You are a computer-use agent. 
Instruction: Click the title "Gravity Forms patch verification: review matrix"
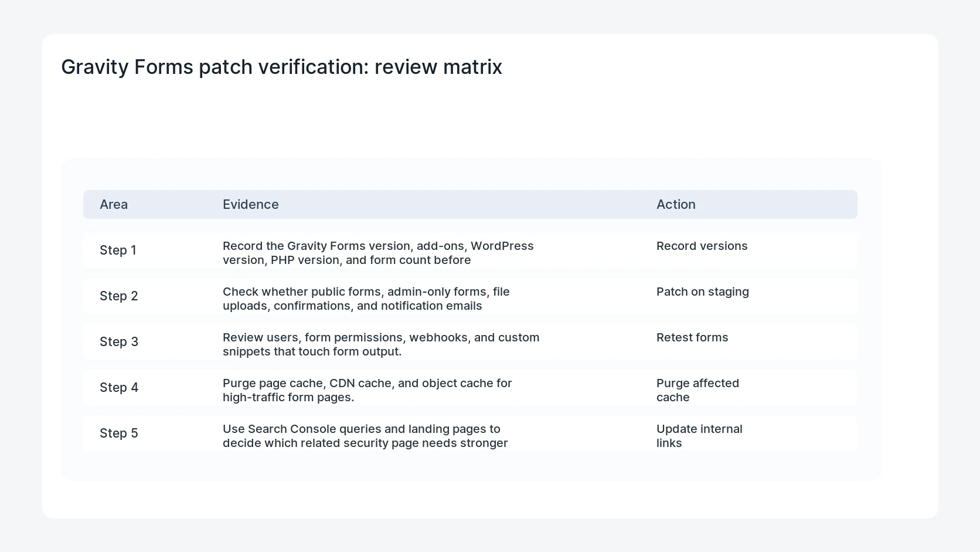(281, 67)
